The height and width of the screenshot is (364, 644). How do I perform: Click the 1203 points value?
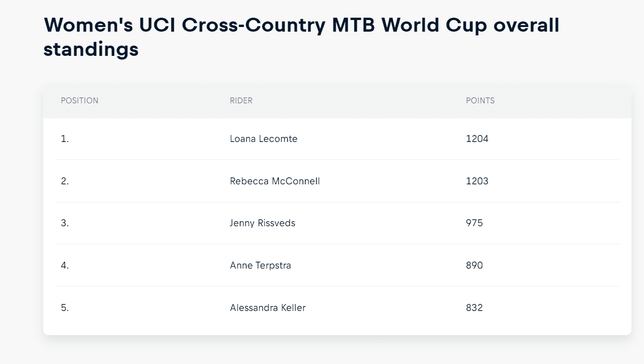click(477, 181)
